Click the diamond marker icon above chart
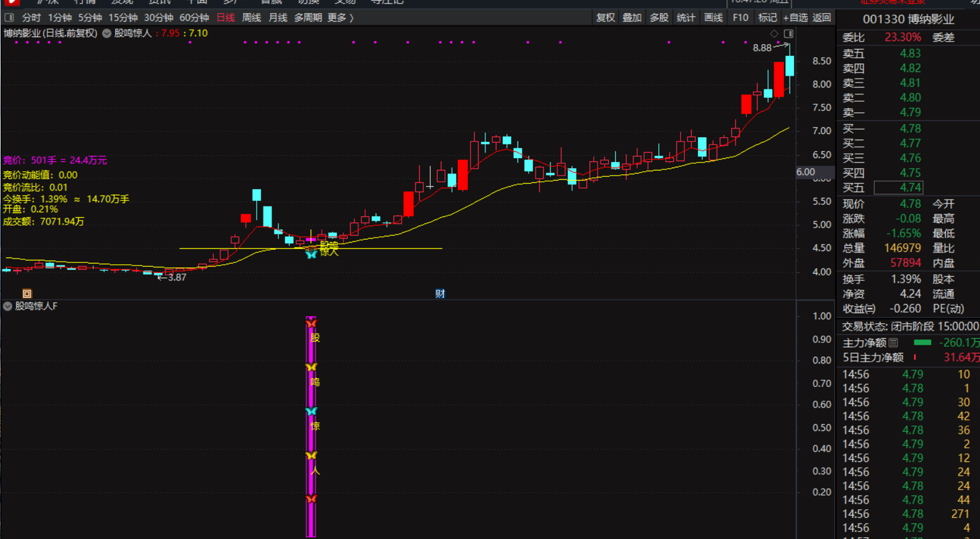The height and width of the screenshot is (539, 980). pyautogui.click(x=774, y=33)
